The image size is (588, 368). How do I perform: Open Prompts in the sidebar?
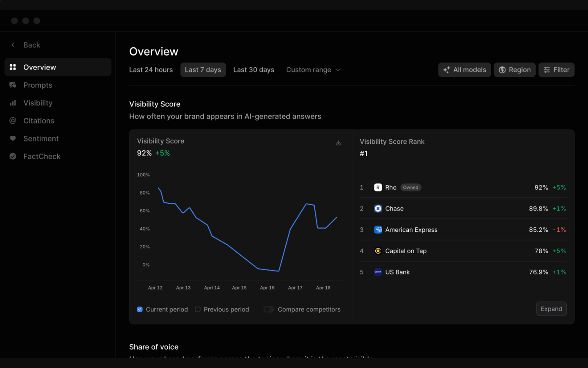pyautogui.click(x=58, y=85)
